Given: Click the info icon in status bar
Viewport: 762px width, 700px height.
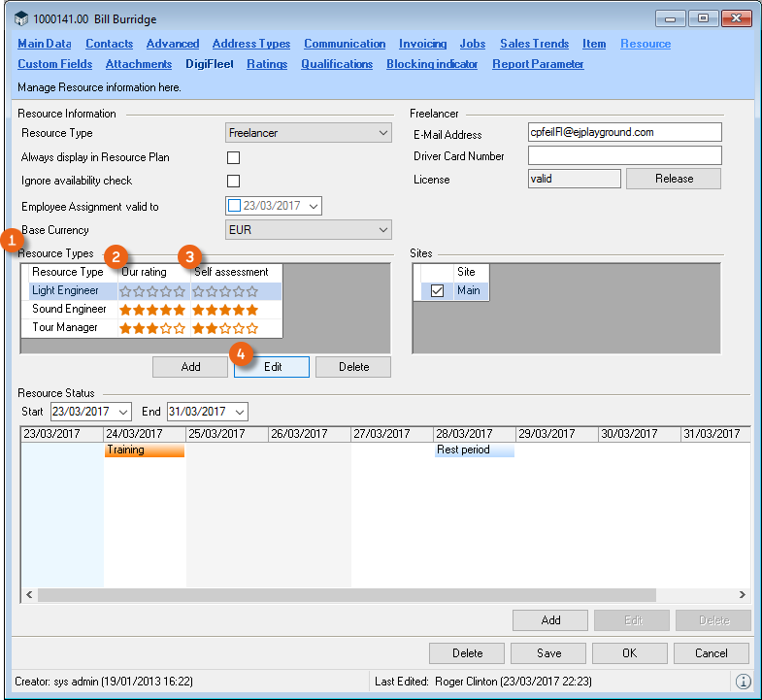Looking at the screenshot, I should click(743, 683).
